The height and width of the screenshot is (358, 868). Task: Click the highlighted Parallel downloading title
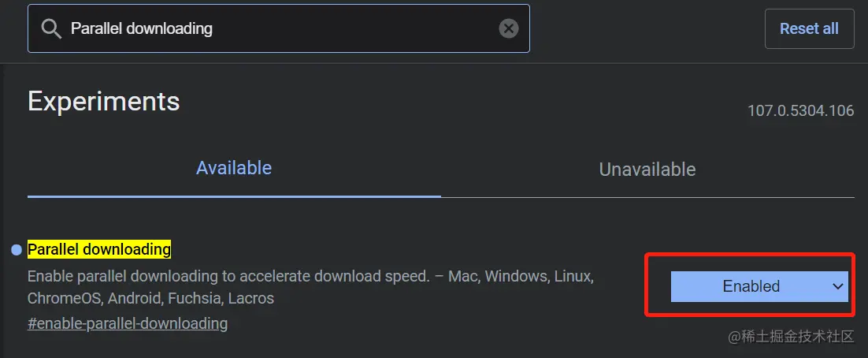pos(99,250)
